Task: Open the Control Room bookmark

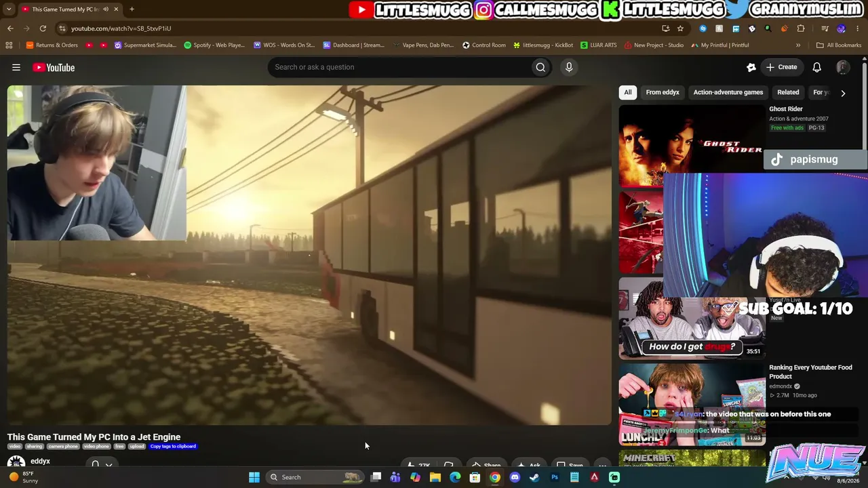Action: 484,45
